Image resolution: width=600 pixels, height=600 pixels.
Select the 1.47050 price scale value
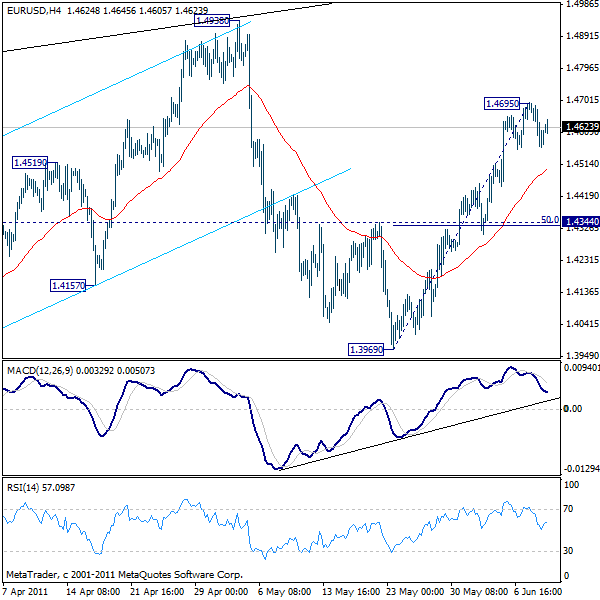click(581, 100)
